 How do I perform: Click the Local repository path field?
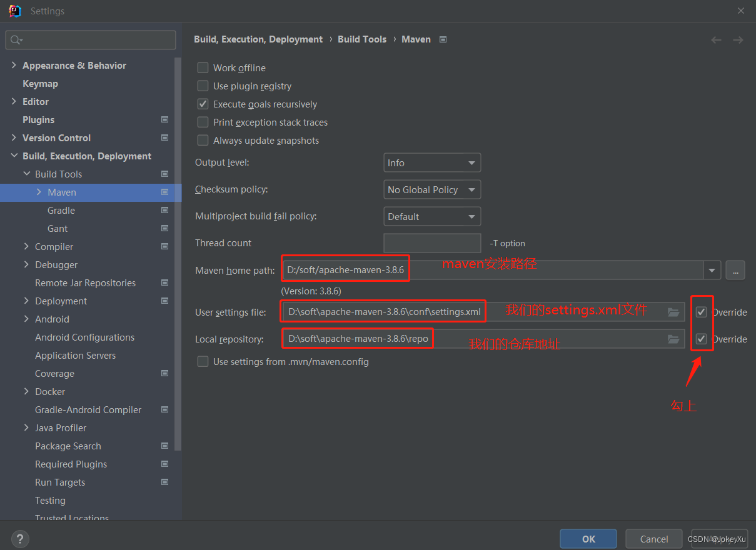483,339
